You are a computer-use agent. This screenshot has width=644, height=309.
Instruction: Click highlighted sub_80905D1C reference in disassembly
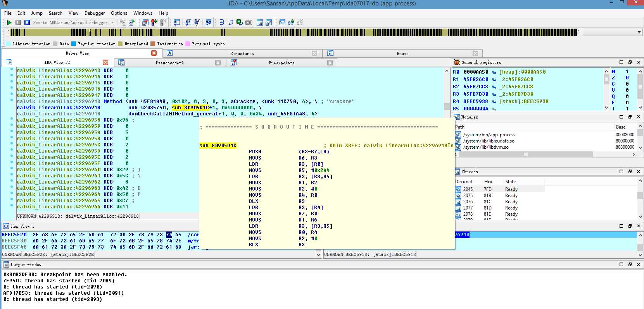pyautogui.click(x=190, y=108)
